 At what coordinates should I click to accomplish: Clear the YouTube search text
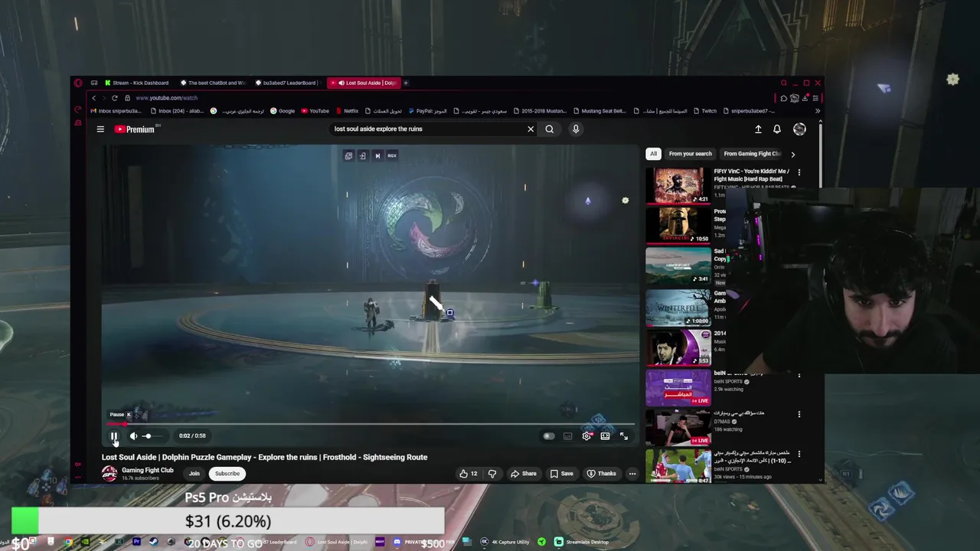tap(531, 129)
